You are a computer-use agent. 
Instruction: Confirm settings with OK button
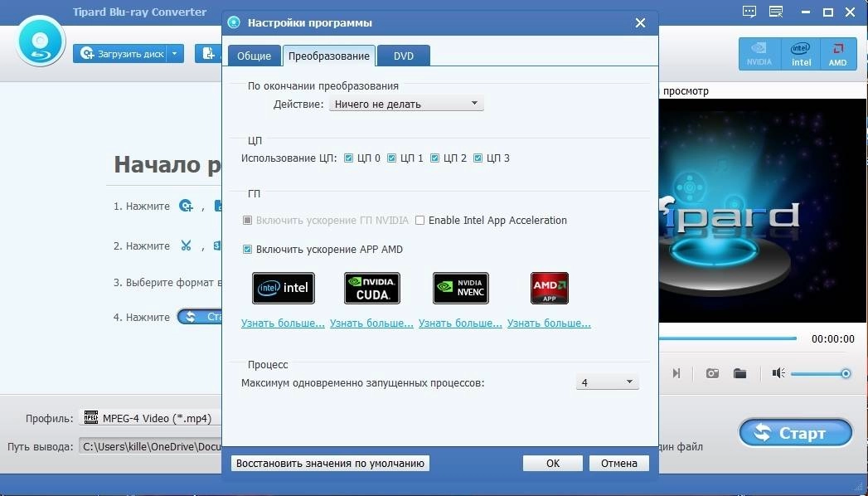coord(553,464)
